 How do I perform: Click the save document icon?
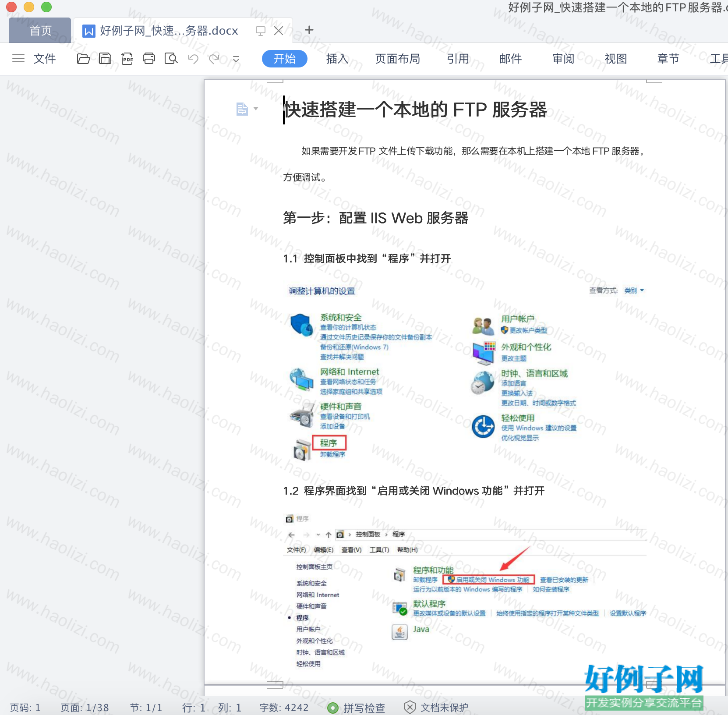coord(105,58)
